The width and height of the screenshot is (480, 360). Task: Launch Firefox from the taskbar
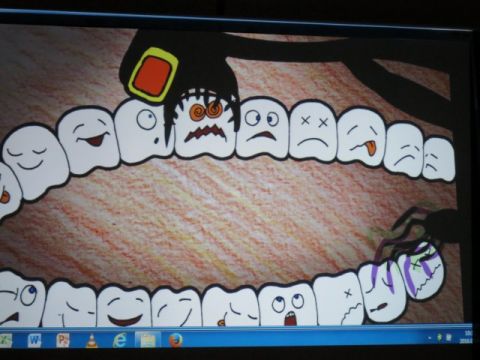[175, 340]
